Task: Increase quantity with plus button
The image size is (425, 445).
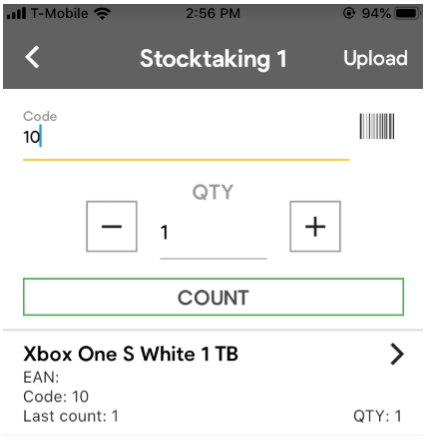Action: pos(315,226)
